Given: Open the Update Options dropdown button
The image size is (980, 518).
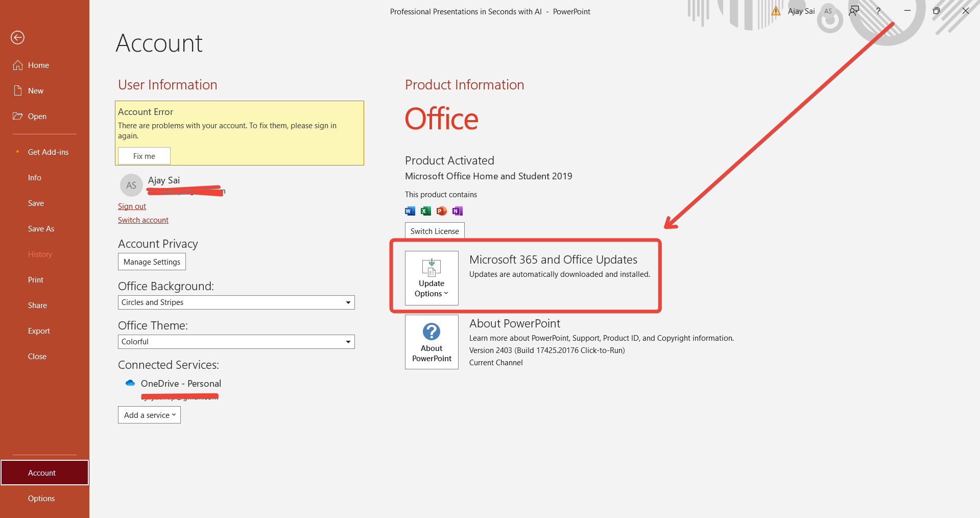Looking at the screenshot, I should click(x=432, y=278).
